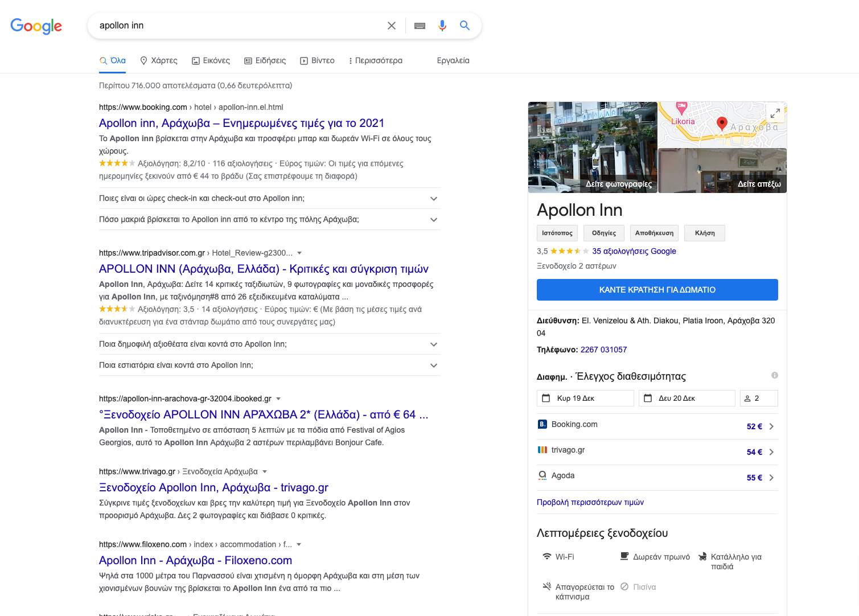Image resolution: width=859 pixels, height=616 pixels.
Task: Switch to the Εικόνες tab
Action: pos(211,60)
